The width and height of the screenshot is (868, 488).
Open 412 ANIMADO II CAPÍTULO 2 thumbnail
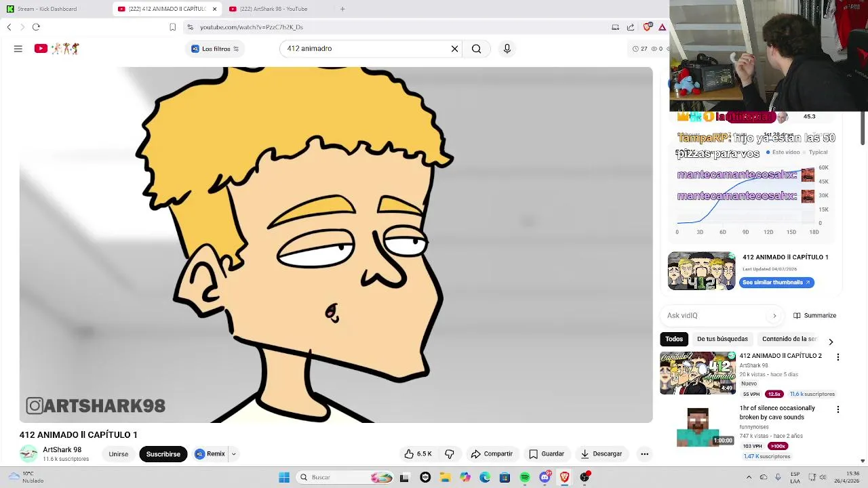698,373
